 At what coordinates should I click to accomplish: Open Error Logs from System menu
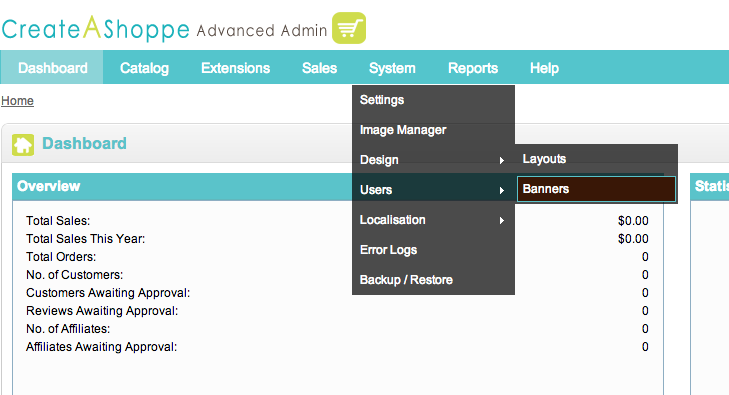click(x=433, y=250)
